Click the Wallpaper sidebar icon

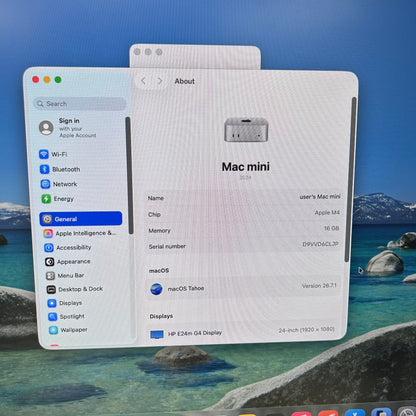53,330
